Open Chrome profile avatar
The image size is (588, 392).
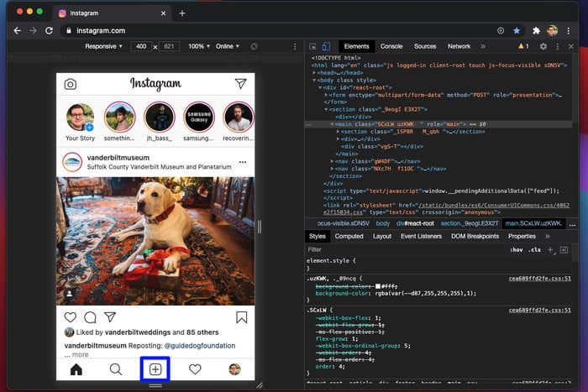552,31
